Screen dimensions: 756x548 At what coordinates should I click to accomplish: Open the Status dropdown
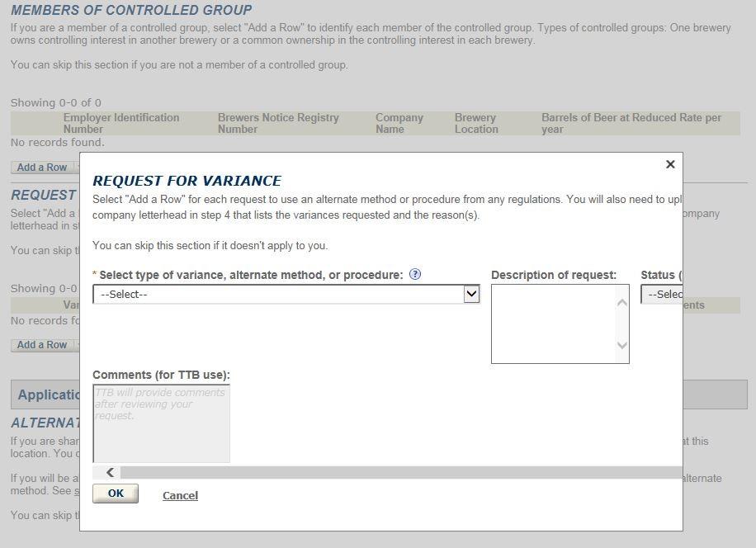tap(661, 295)
